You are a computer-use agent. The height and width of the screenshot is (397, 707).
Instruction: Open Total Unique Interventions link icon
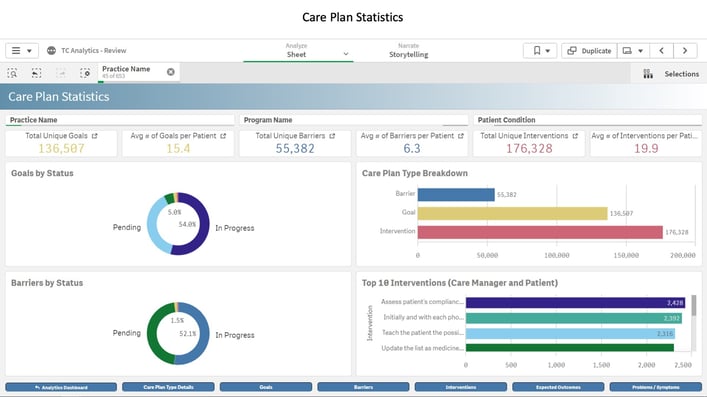point(575,136)
